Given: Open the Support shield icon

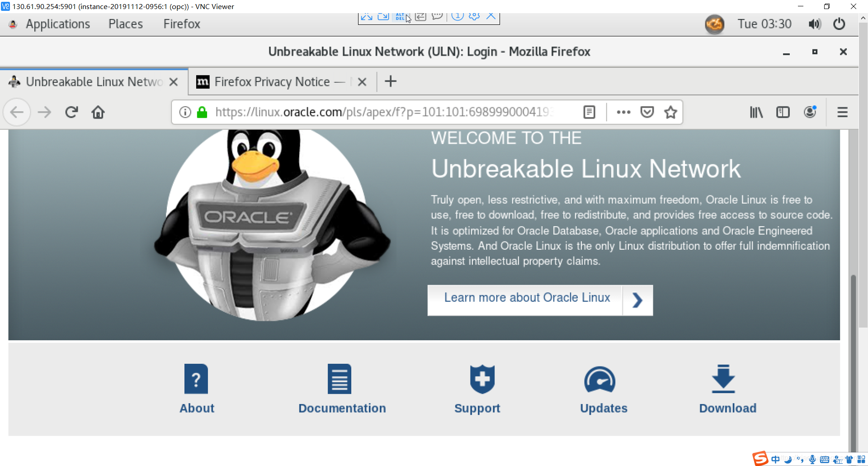Looking at the screenshot, I should [x=482, y=379].
